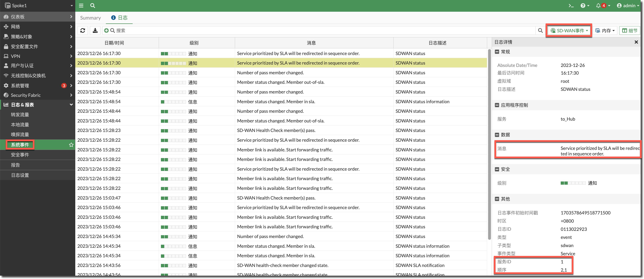Click the add filter plus icon
Image resolution: width=644 pixels, height=279 pixels.
click(106, 30)
